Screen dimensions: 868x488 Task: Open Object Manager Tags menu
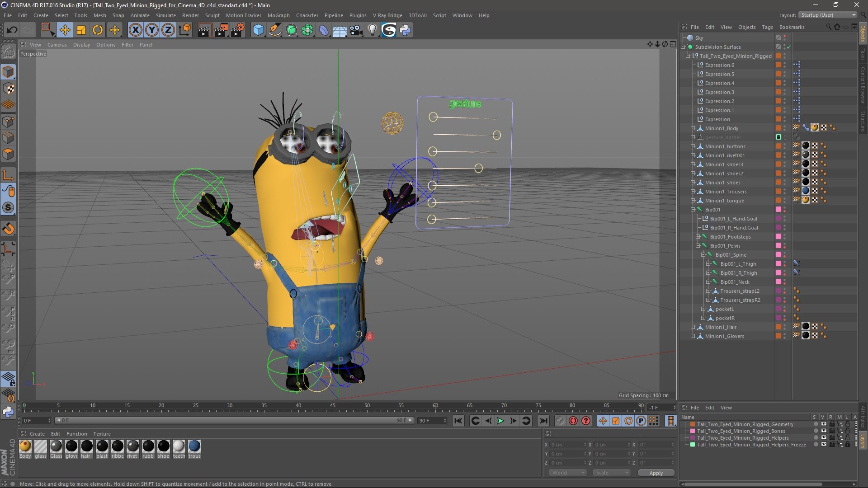click(x=767, y=27)
